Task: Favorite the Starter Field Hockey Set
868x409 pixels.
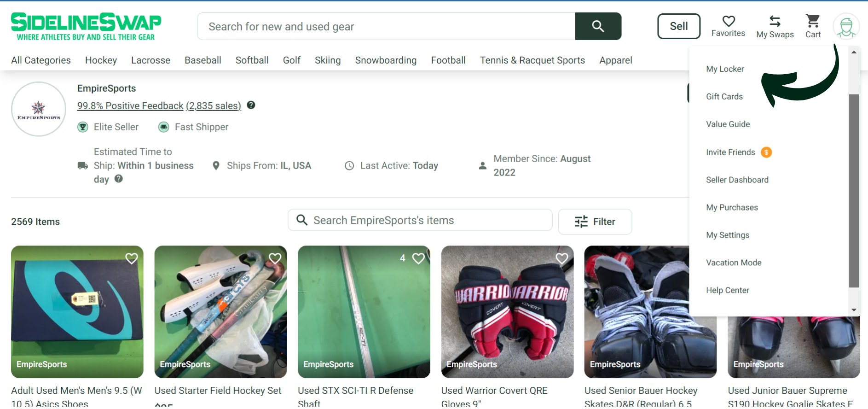Action: [275, 258]
